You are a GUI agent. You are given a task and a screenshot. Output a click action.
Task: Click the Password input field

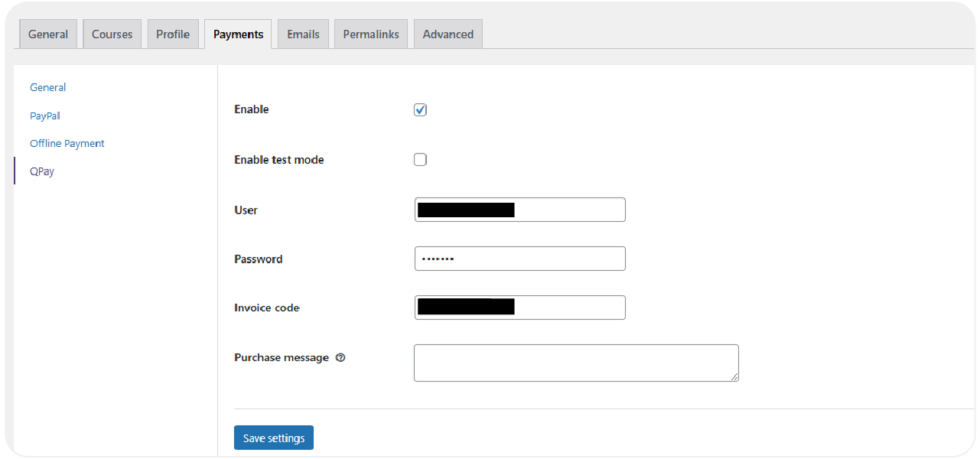519,259
